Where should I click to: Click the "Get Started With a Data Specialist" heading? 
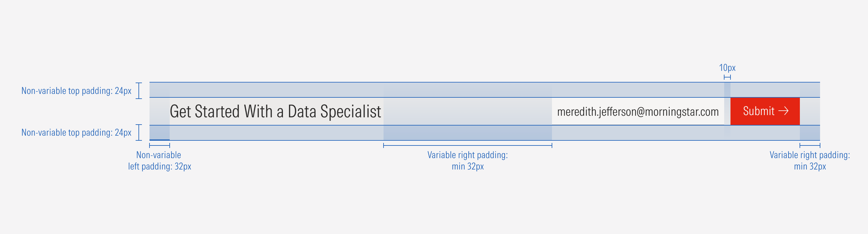click(275, 111)
